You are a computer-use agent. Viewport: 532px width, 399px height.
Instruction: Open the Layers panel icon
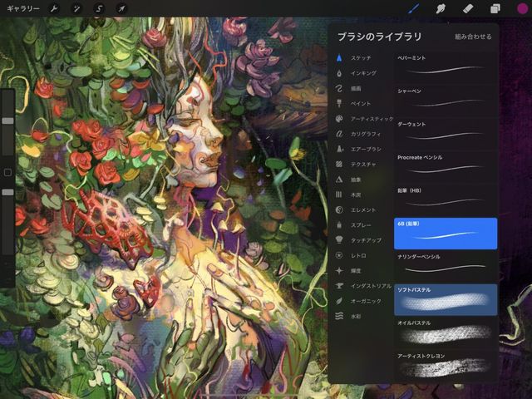pos(495,8)
